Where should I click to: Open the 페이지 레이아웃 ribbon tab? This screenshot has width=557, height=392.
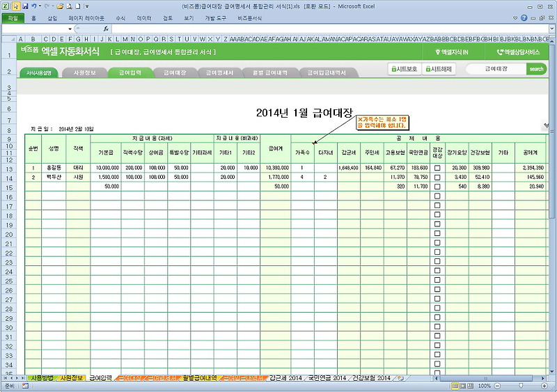(x=86, y=18)
